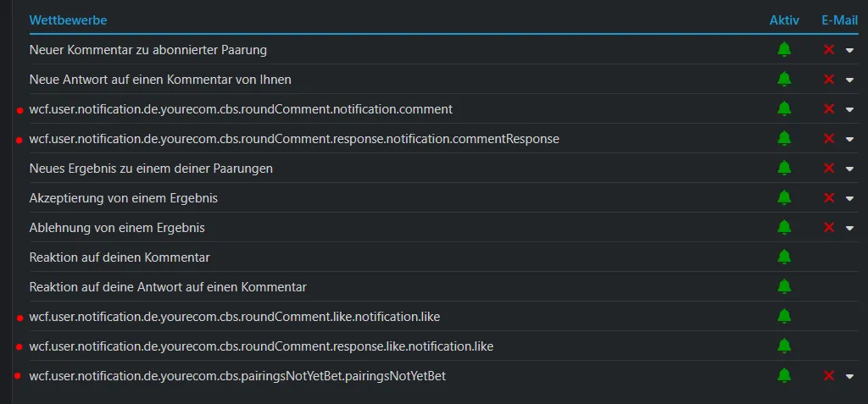
Task: Click the Aktiv column header
Action: tap(784, 20)
